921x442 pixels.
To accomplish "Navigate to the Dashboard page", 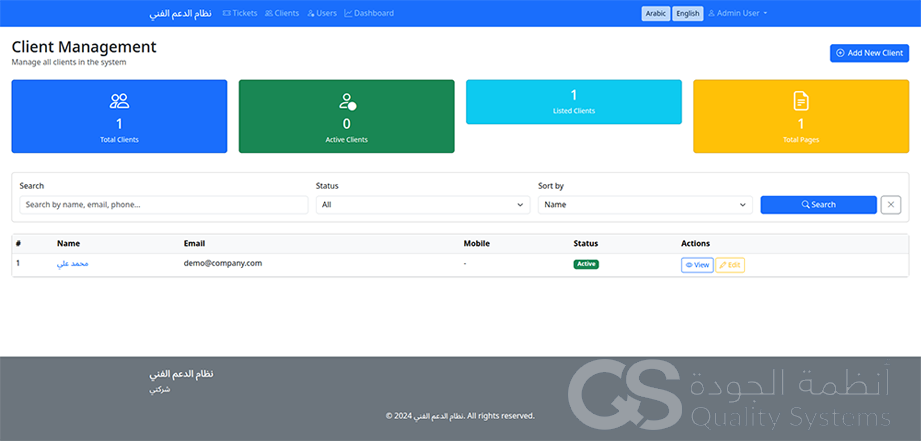I will click(x=369, y=13).
